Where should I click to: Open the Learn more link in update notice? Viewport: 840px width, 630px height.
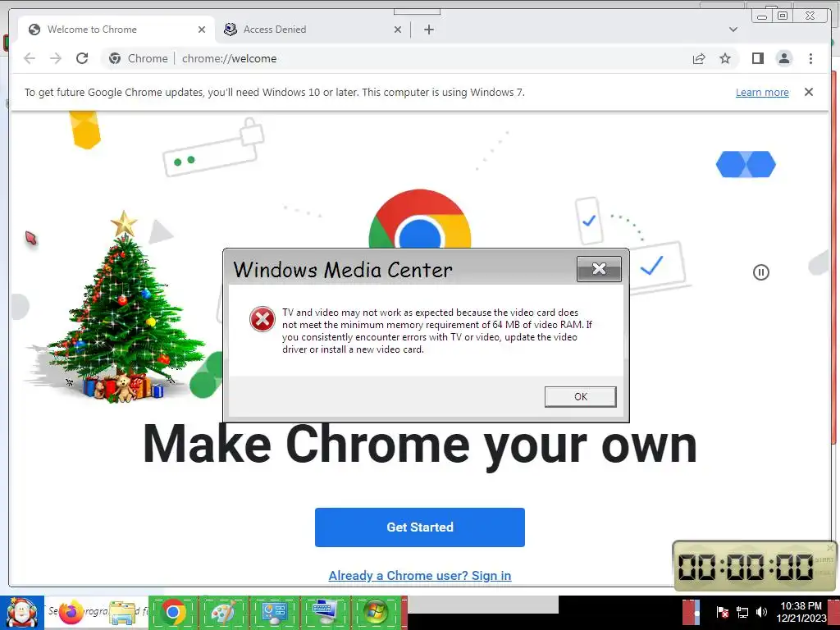point(762,92)
